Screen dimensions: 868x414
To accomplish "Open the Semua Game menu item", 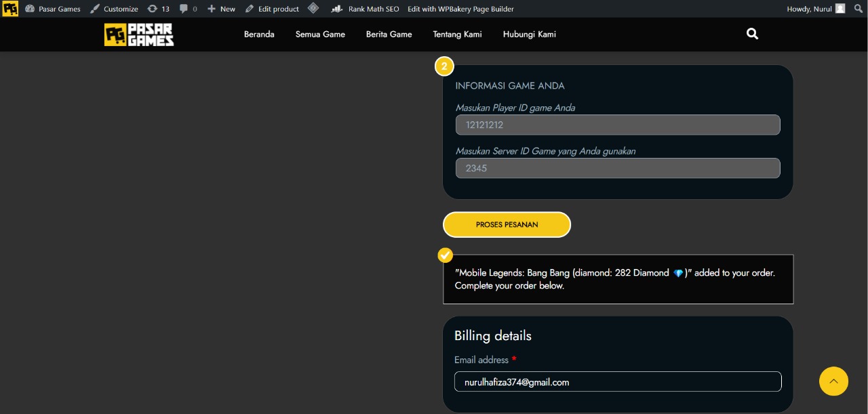I will click(320, 35).
